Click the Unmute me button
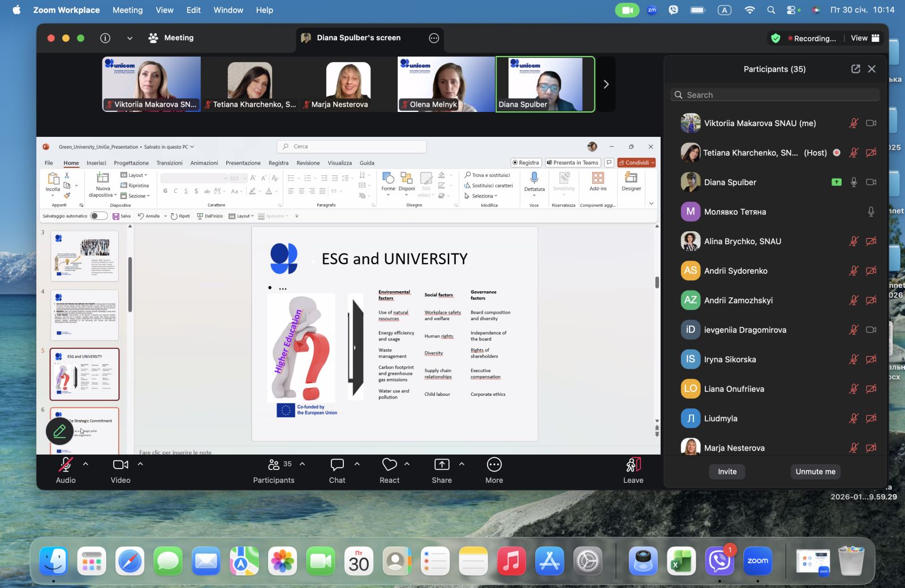Image resolution: width=905 pixels, height=588 pixels. tap(815, 472)
